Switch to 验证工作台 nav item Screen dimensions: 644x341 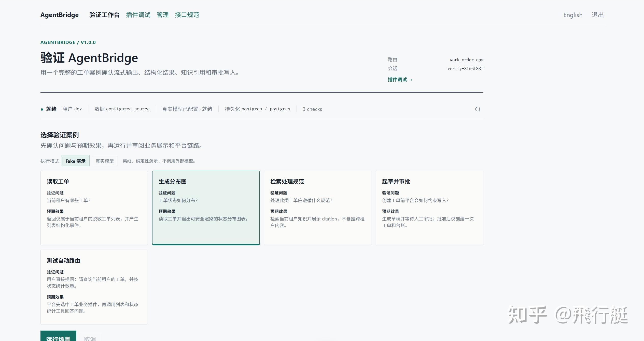(x=104, y=15)
